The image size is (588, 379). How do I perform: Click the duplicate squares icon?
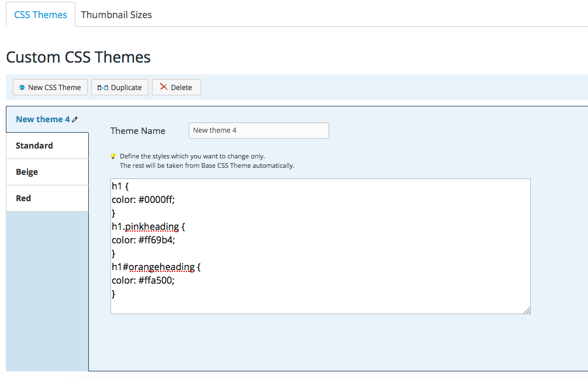pos(103,88)
